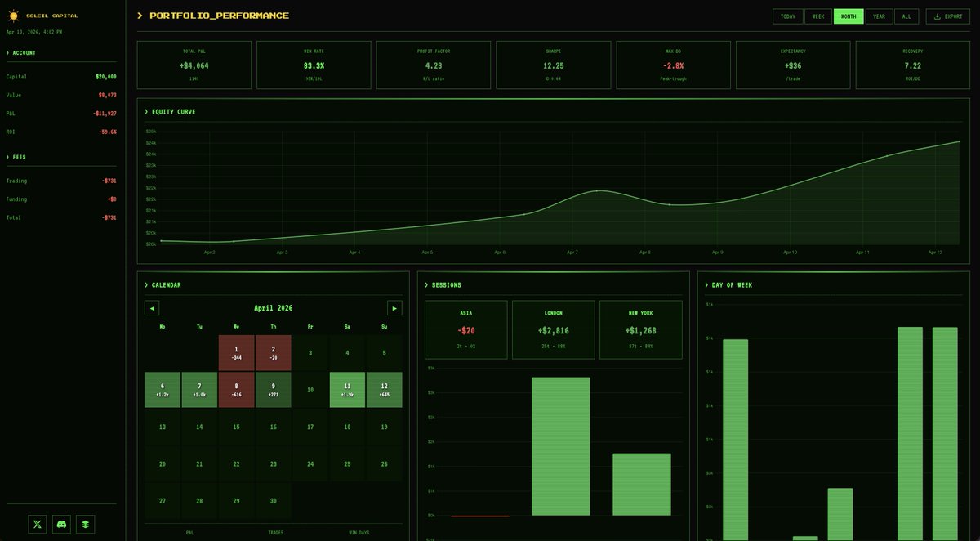980x541 pixels.
Task: Collapse the ACCOUNT section in the sidebar
Action: tap(21, 53)
